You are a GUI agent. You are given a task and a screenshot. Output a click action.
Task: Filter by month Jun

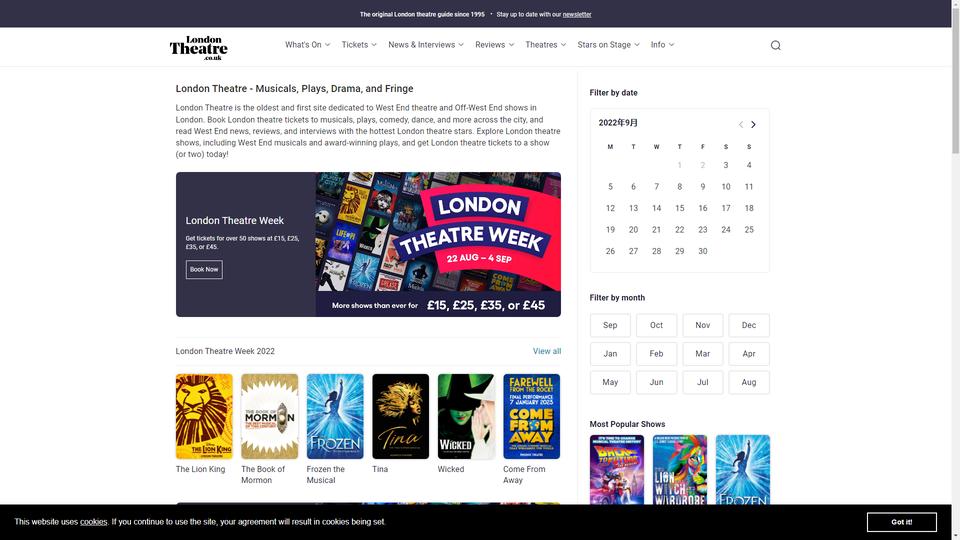click(656, 382)
